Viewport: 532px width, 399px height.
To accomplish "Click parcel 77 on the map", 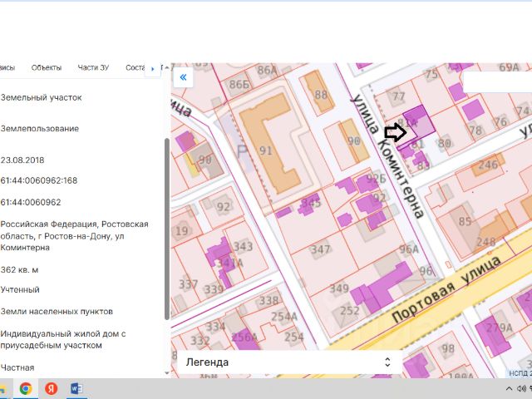I will click(x=399, y=96).
